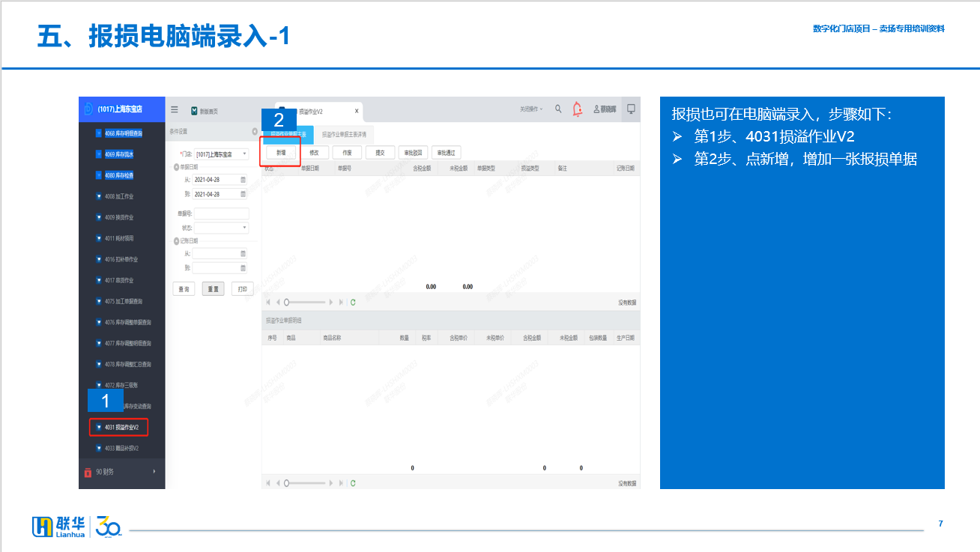Open 4017 串货作业 in sidebar
Image resolution: width=980 pixels, height=552 pixels.
pos(120,280)
